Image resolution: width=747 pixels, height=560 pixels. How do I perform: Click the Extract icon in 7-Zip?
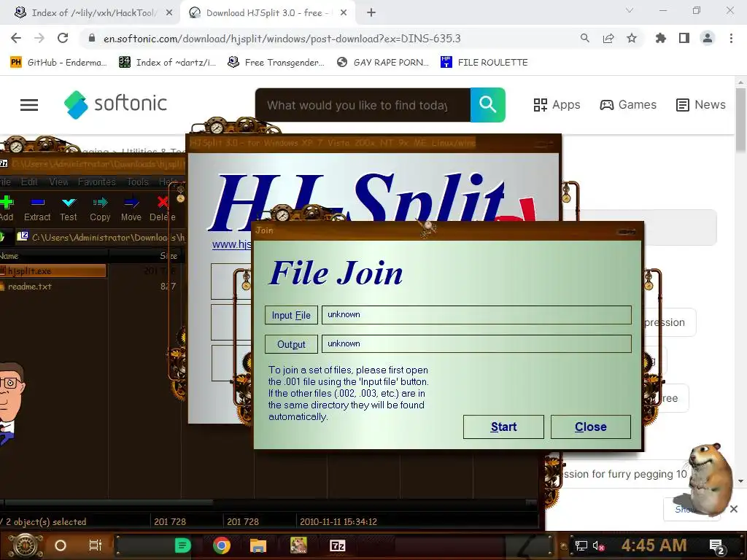click(x=37, y=209)
